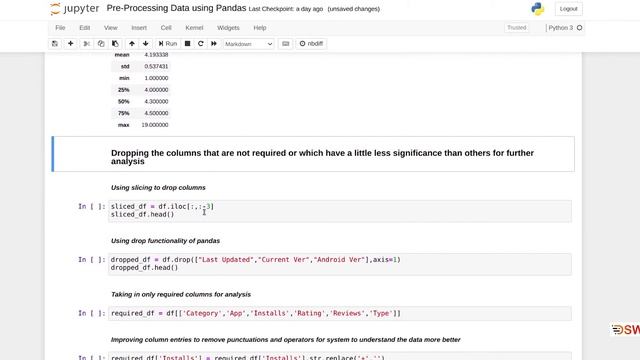This screenshot has width=640, height=360.
Task: Click the In prompt of dropped_df cell
Action: point(92,260)
